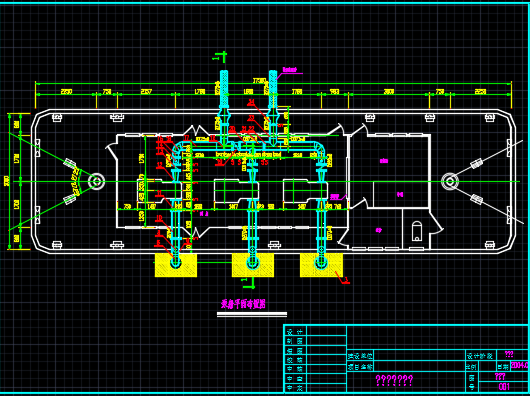Select the magenta label beside the right outlet pipe
The height and width of the screenshot is (396, 530).
(x=290, y=70)
